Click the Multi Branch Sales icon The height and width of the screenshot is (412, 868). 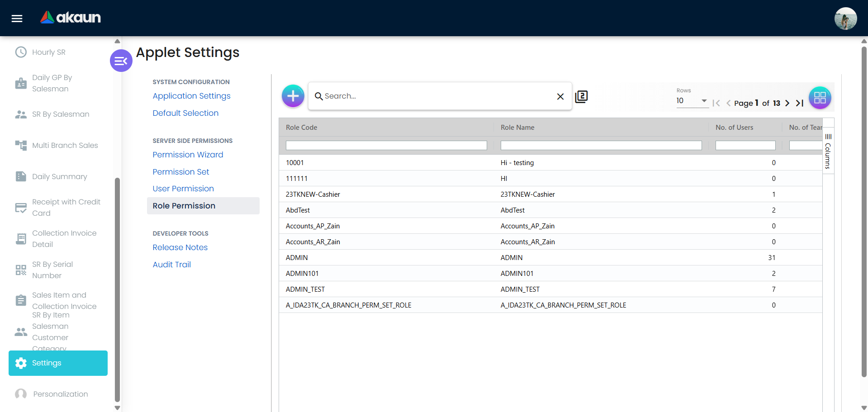(21, 145)
